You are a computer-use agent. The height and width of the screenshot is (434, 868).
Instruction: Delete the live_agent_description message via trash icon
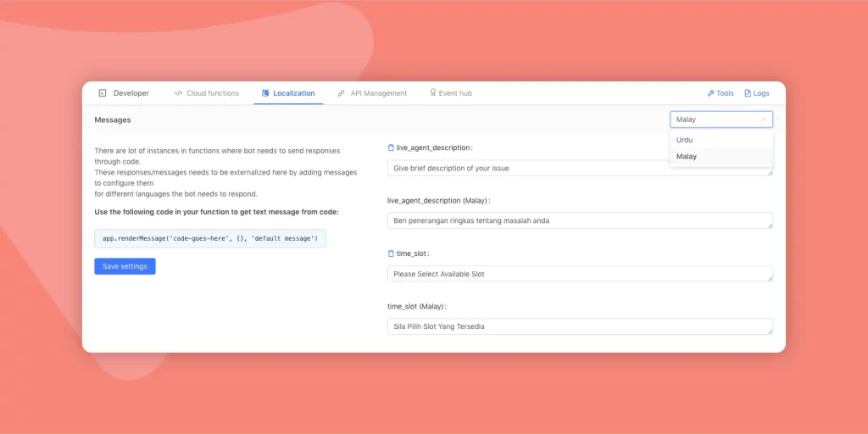[391, 147]
